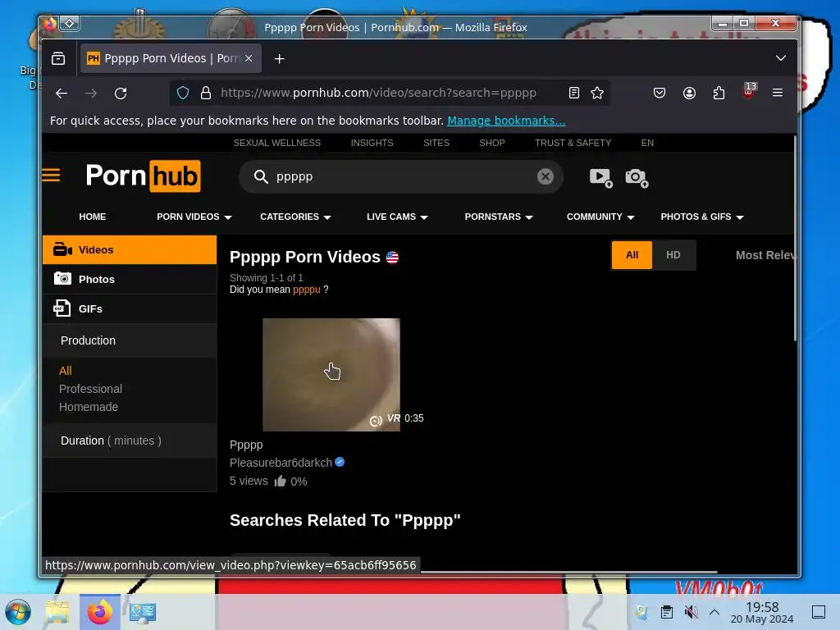Click the camera upload icon

637,178
